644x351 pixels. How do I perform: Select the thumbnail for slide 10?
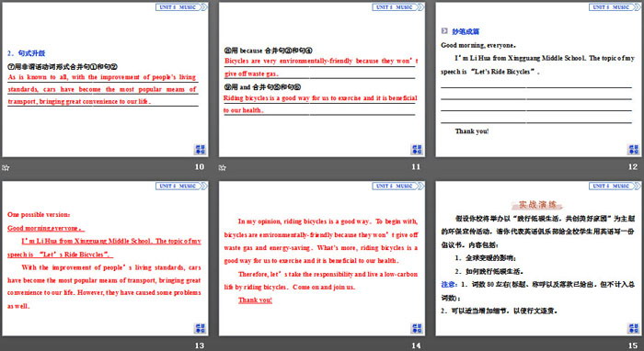pyautogui.click(x=105, y=80)
